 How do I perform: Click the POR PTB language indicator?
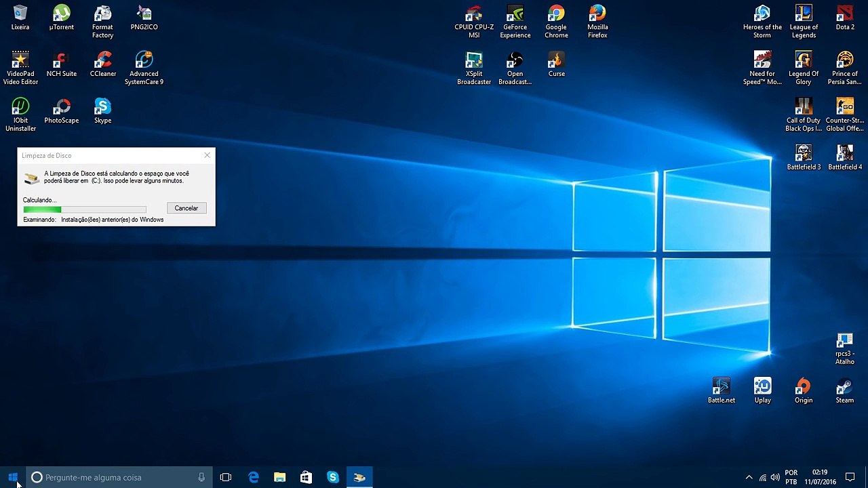tap(791, 477)
